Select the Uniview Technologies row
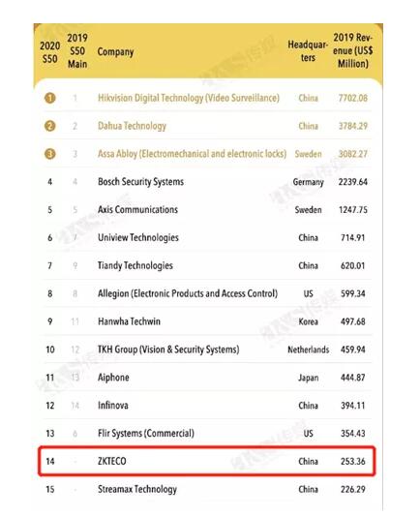 pos(207,238)
